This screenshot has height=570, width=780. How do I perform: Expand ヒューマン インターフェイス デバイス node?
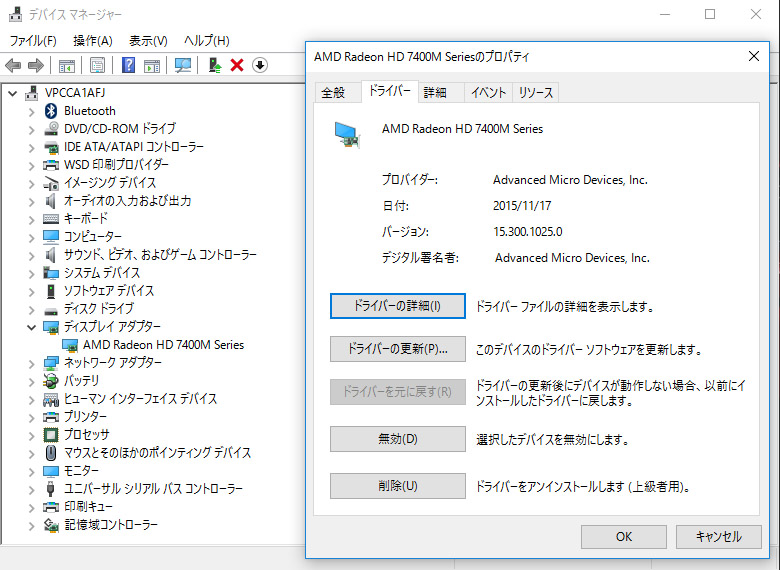tap(31, 399)
